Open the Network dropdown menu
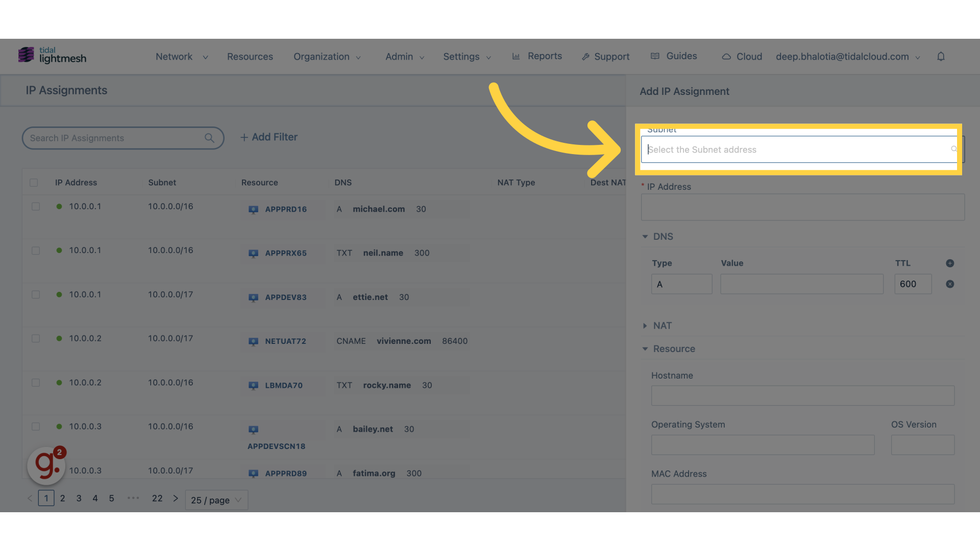The height and width of the screenshot is (551, 980). coord(182,57)
